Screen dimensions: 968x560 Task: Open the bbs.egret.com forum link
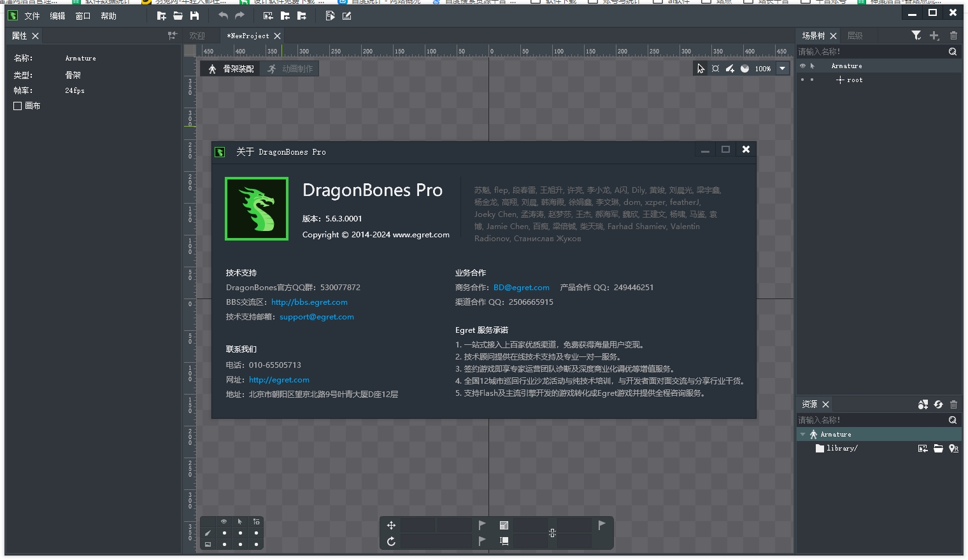click(x=310, y=302)
